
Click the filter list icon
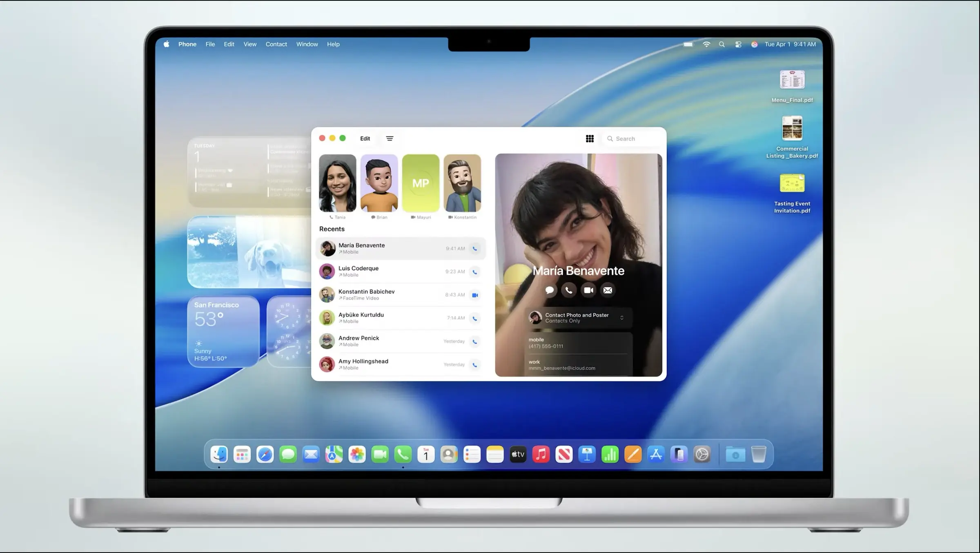390,138
